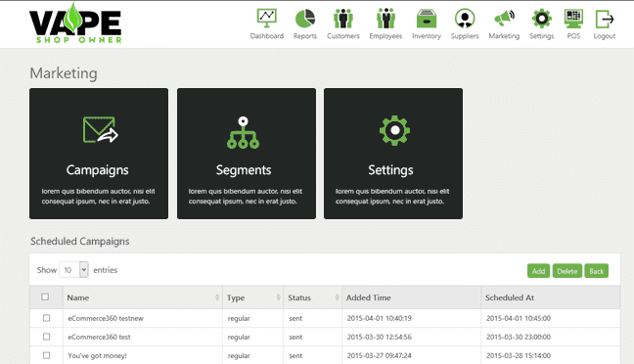Click the You've got money! campaign name
This screenshot has height=364, width=634.
97,355
